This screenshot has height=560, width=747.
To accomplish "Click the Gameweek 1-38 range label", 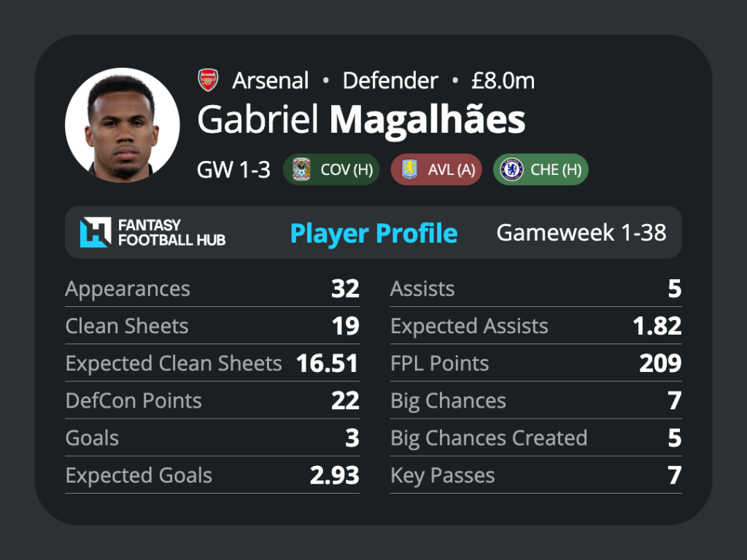I will (581, 233).
